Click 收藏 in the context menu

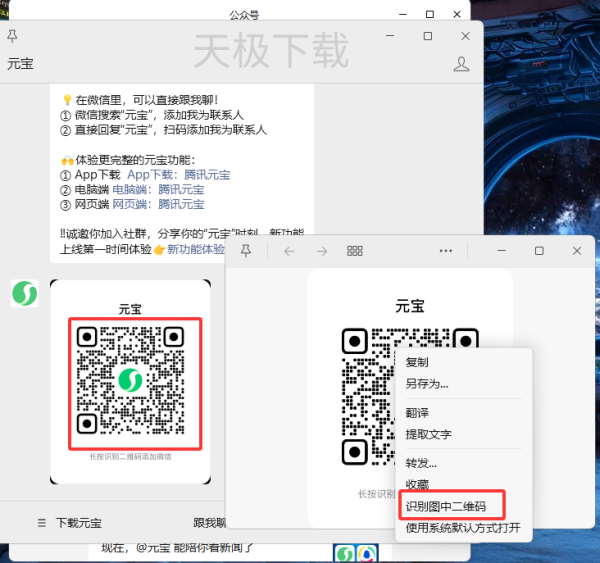click(417, 484)
